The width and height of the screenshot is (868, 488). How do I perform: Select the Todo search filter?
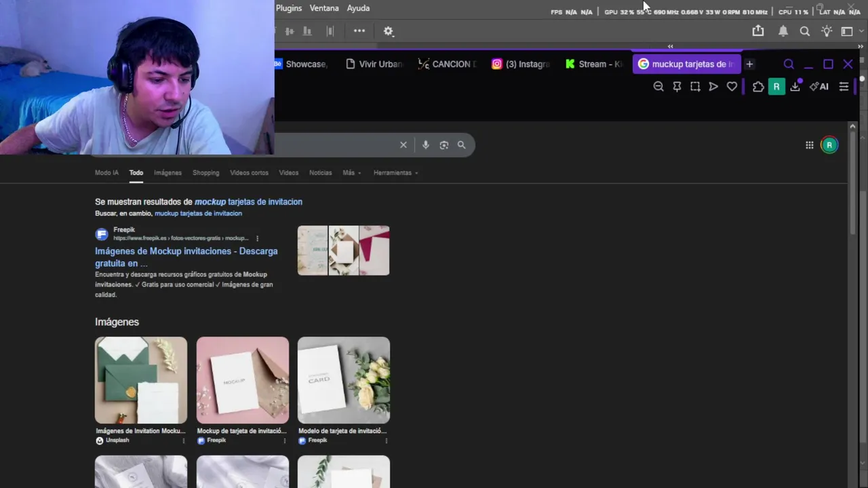[136, 173]
